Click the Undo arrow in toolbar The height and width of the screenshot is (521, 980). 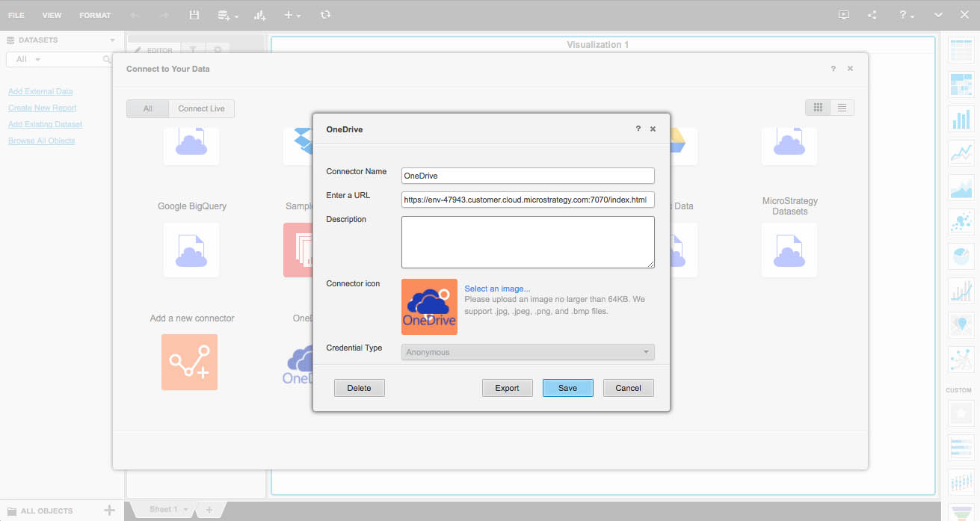135,15
